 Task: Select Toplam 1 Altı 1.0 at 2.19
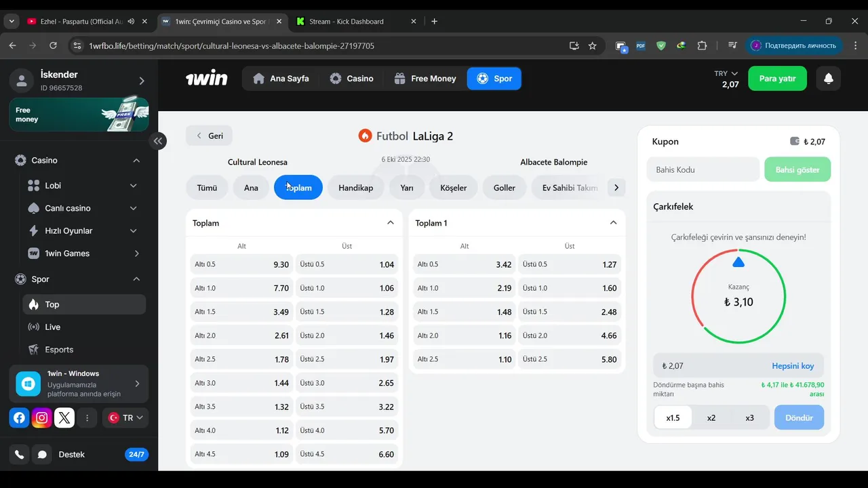point(465,288)
